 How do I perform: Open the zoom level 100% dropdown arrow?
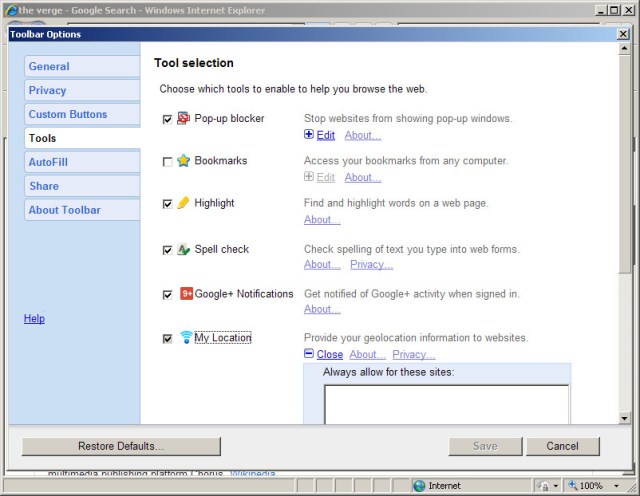(616, 486)
